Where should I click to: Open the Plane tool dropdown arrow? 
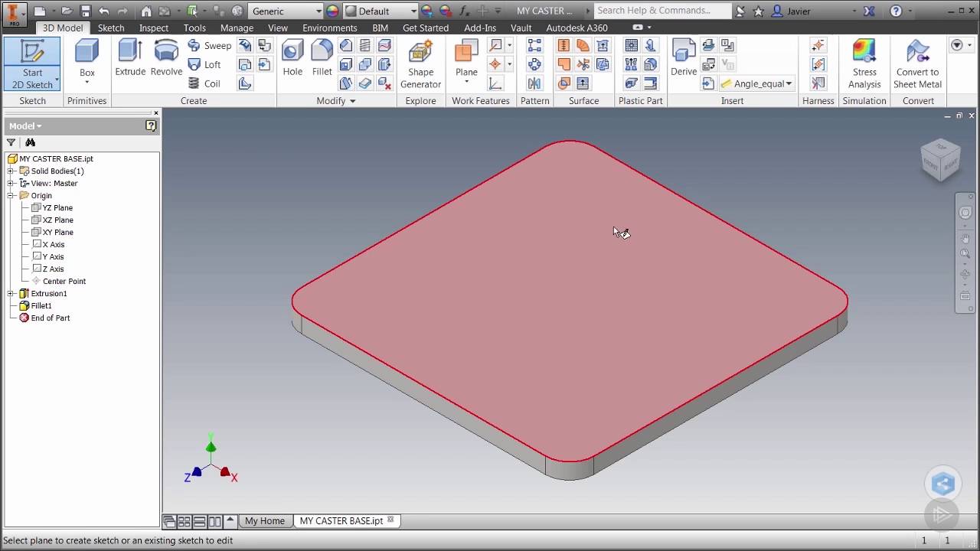466,83
